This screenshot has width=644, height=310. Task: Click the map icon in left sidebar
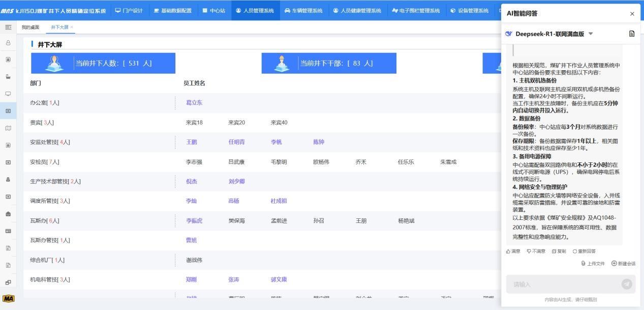(8, 128)
